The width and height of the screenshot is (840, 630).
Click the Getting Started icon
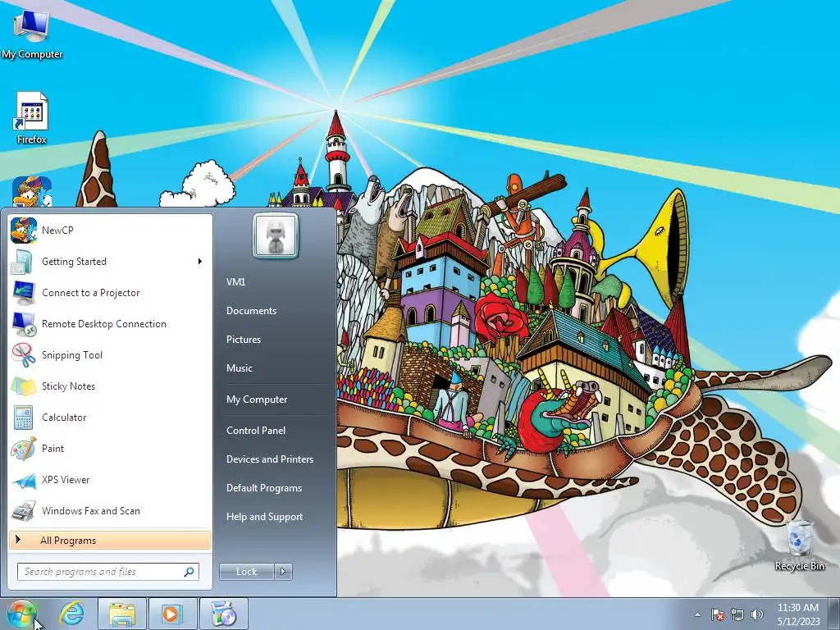pos(24,262)
